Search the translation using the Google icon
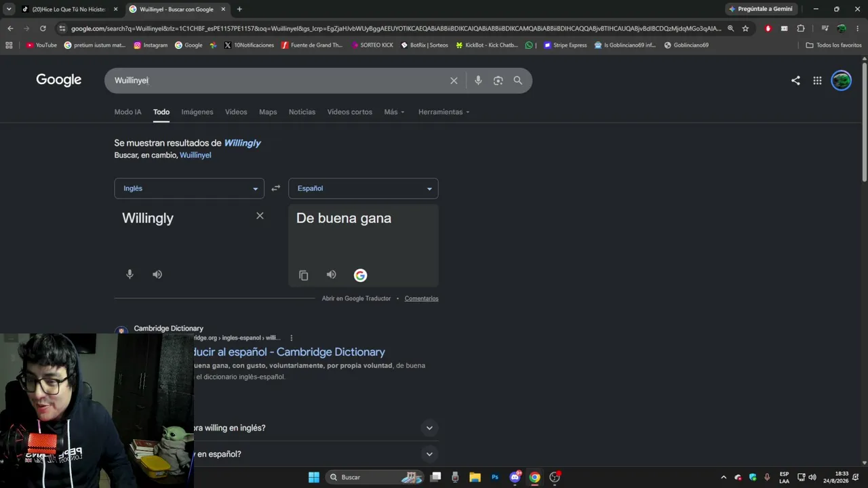Viewport: 868px width, 488px height. 360,275
